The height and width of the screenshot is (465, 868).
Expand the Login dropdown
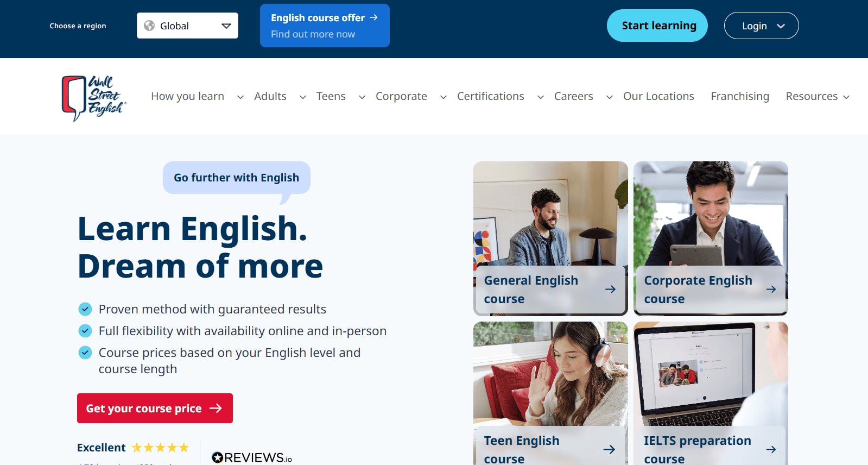pyautogui.click(x=761, y=26)
